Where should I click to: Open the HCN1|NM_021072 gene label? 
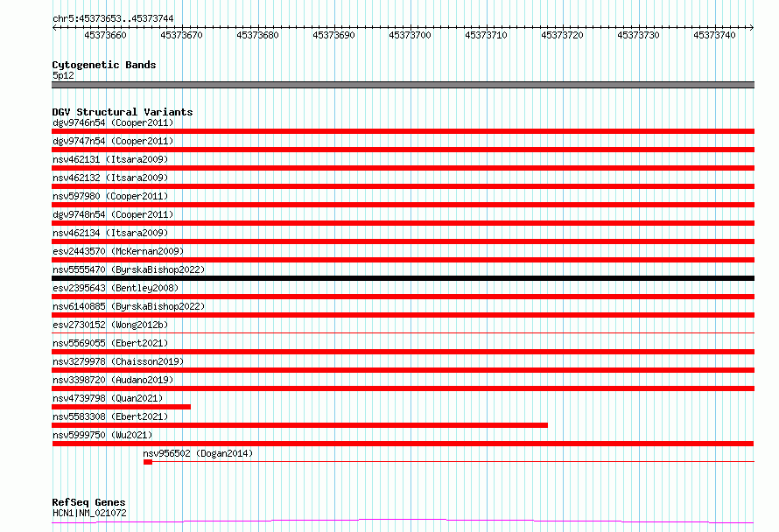tap(89, 513)
